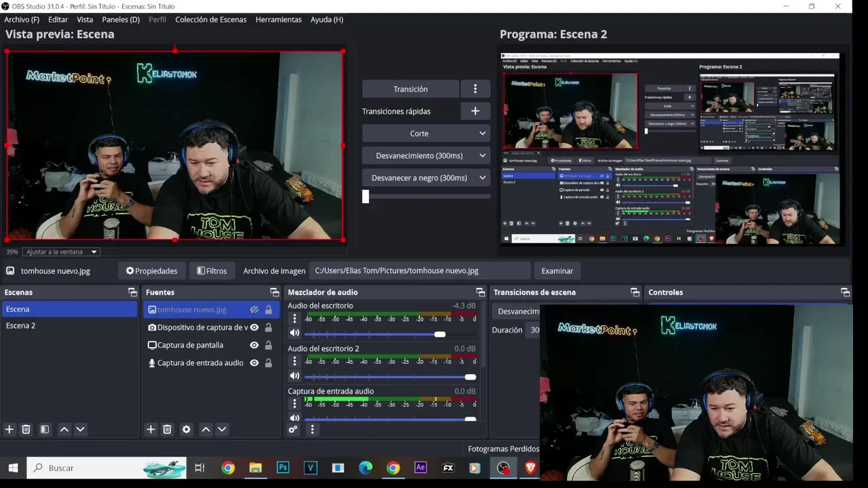Open Microsoft Edge from the taskbar
This screenshot has height=488, width=868.
tap(366, 468)
